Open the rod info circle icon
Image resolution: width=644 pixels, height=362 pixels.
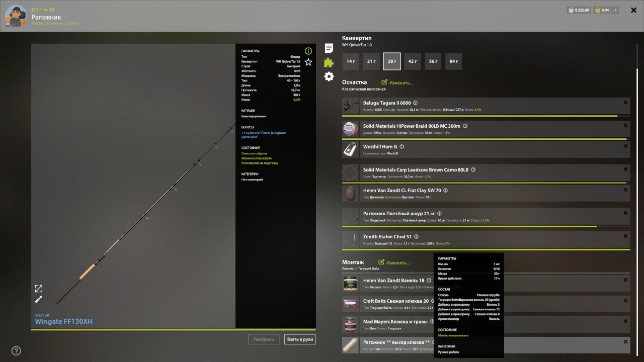[308, 51]
